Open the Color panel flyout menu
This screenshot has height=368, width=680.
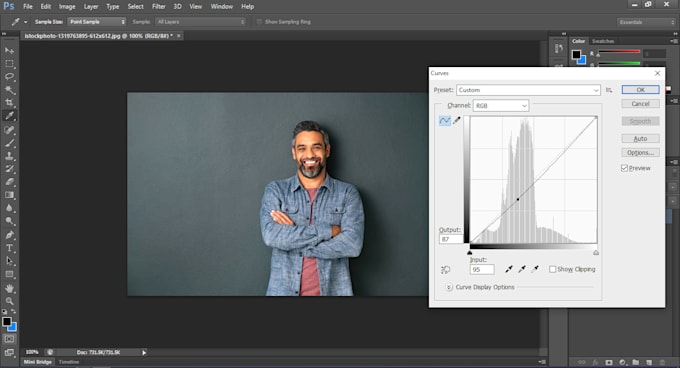[674, 41]
